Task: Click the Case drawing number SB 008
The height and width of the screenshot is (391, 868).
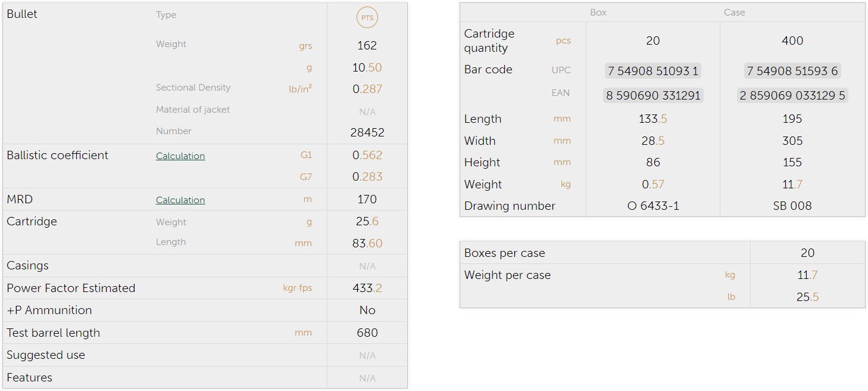Action: [792, 206]
